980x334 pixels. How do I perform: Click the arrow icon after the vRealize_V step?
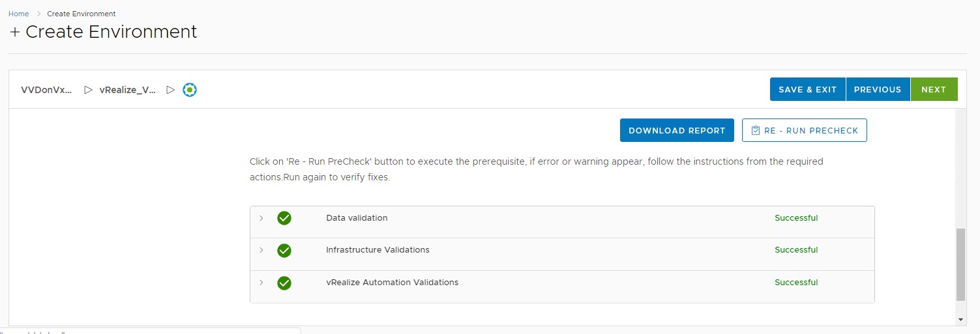click(x=171, y=90)
